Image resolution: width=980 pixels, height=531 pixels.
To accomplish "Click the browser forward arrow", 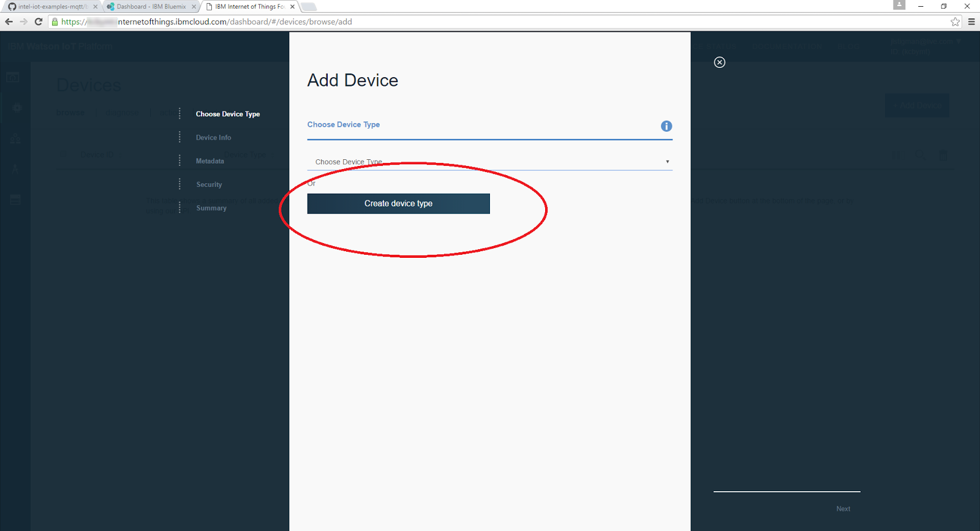I will [24, 21].
